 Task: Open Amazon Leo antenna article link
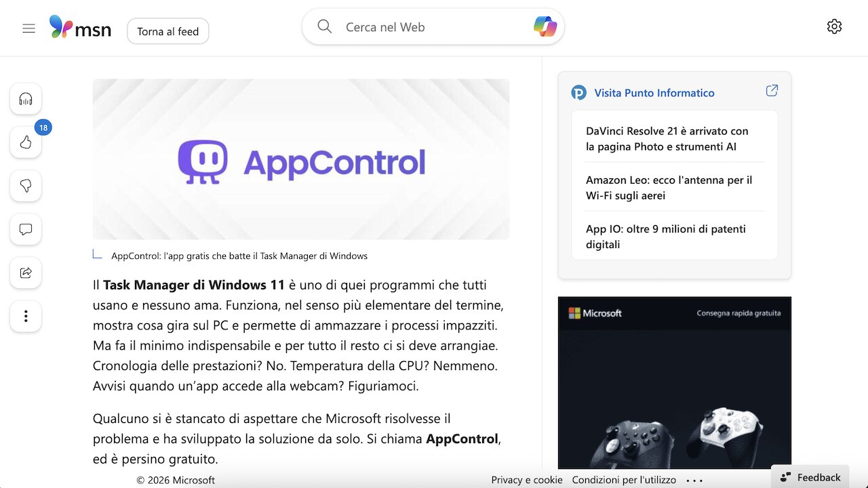(669, 188)
